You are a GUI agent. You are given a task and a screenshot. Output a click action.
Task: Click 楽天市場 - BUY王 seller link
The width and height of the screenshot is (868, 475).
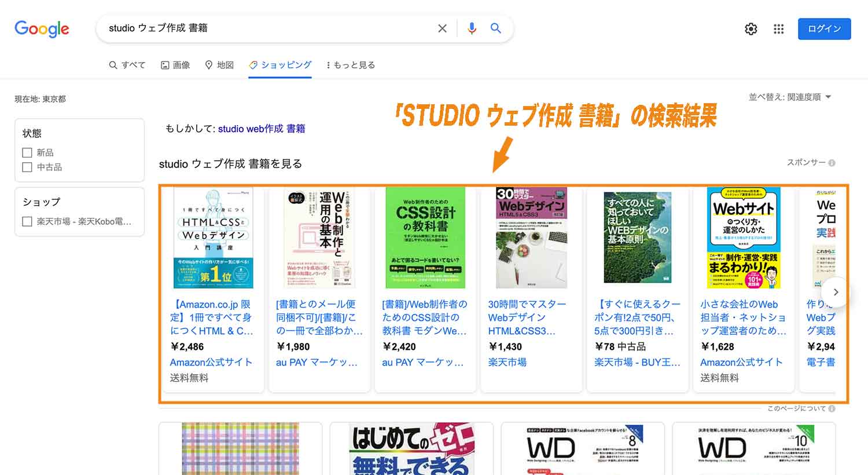pyautogui.click(x=637, y=362)
